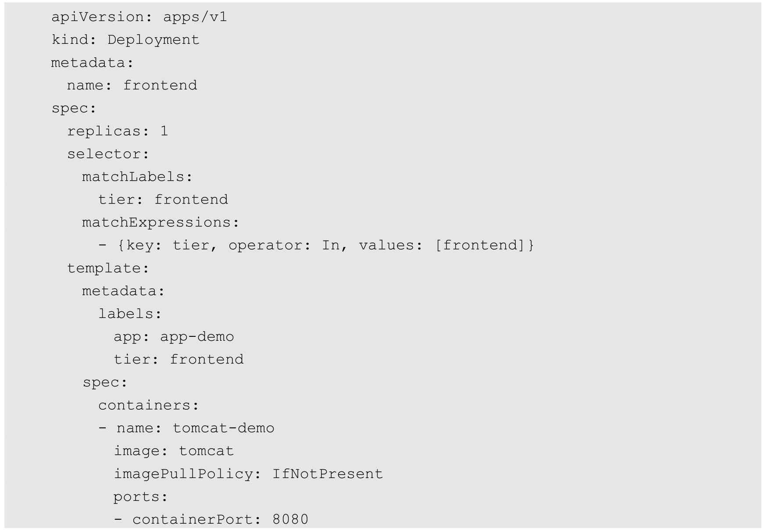Viewport: 764px width, 532px height.
Task: Click the name: frontend line
Action: point(132,85)
